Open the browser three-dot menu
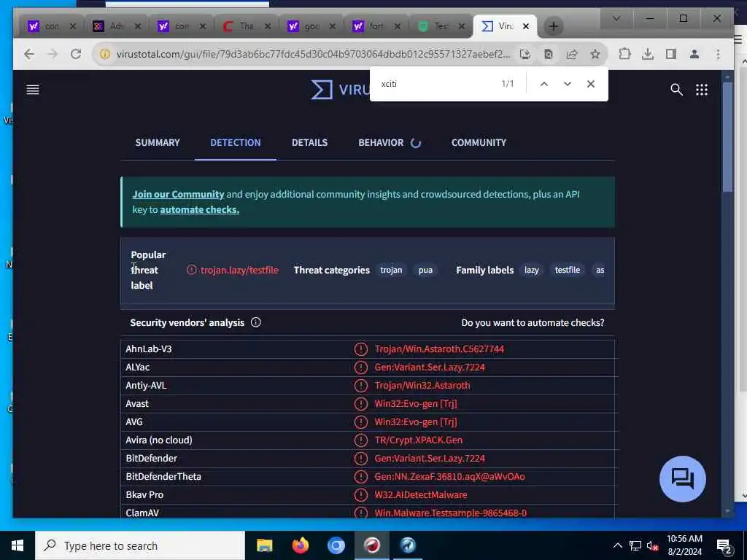Screen dimensions: 747x560 pos(718,54)
